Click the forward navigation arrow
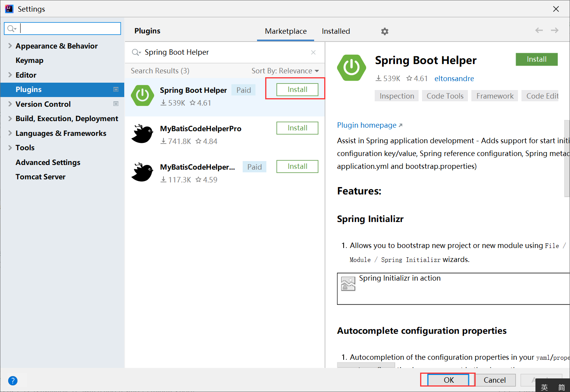The image size is (570, 392). [x=554, y=30]
